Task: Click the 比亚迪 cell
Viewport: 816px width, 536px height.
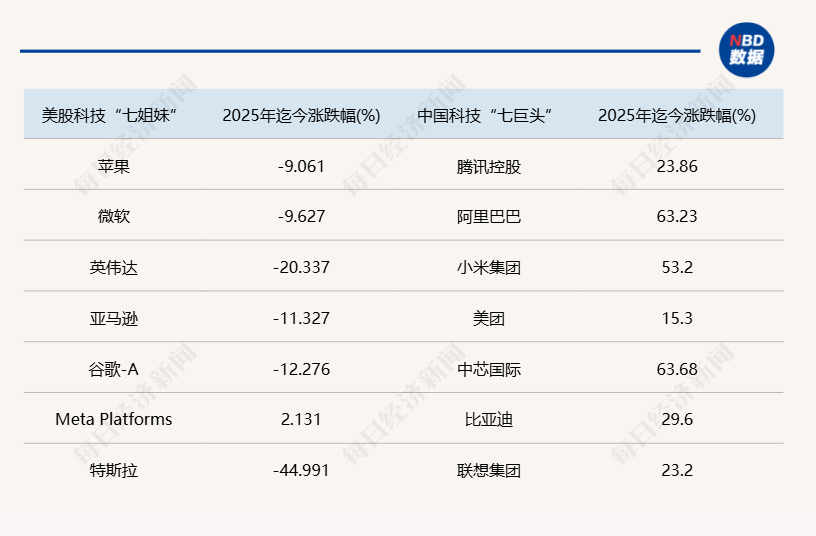Action: [x=489, y=419]
